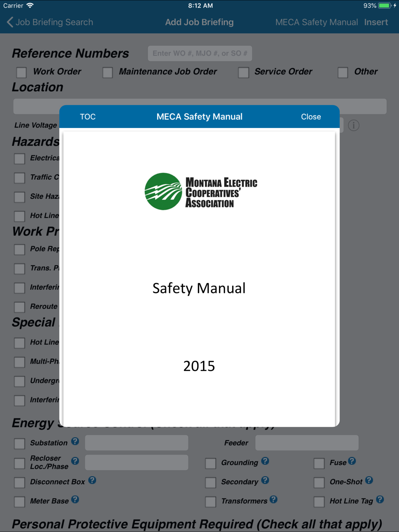Open help icon next to Disconnect Box

click(92, 480)
